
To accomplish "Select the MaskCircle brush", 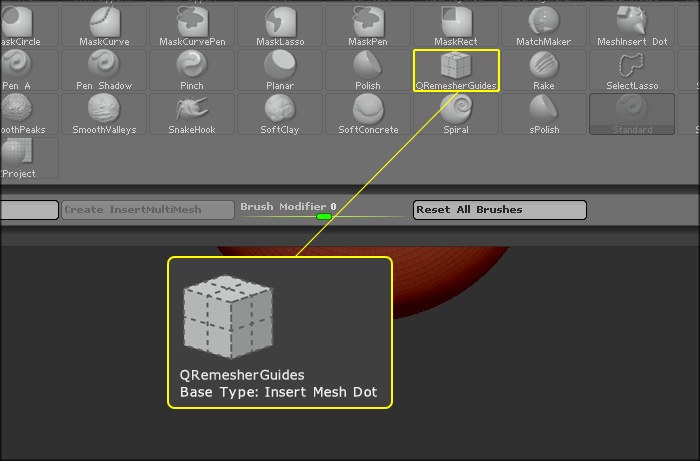I will point(27,26).
